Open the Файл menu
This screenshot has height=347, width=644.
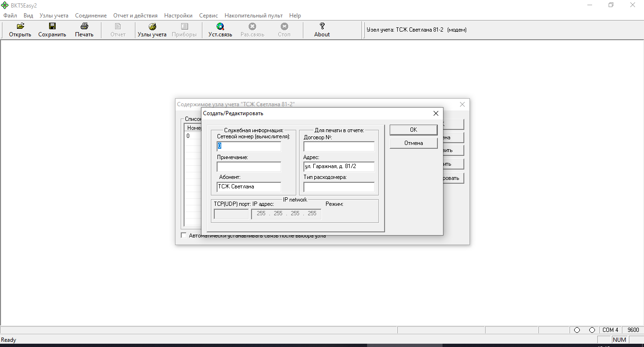10,16
